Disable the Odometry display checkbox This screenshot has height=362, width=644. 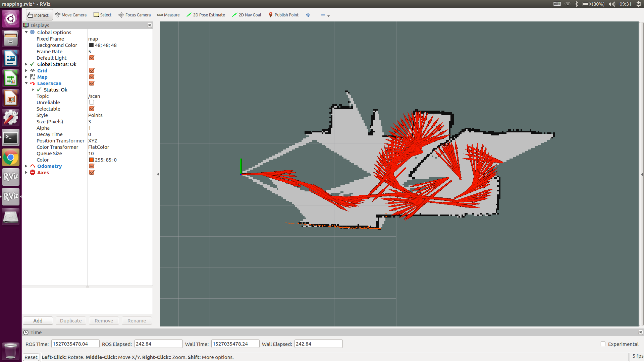(92, 166)
